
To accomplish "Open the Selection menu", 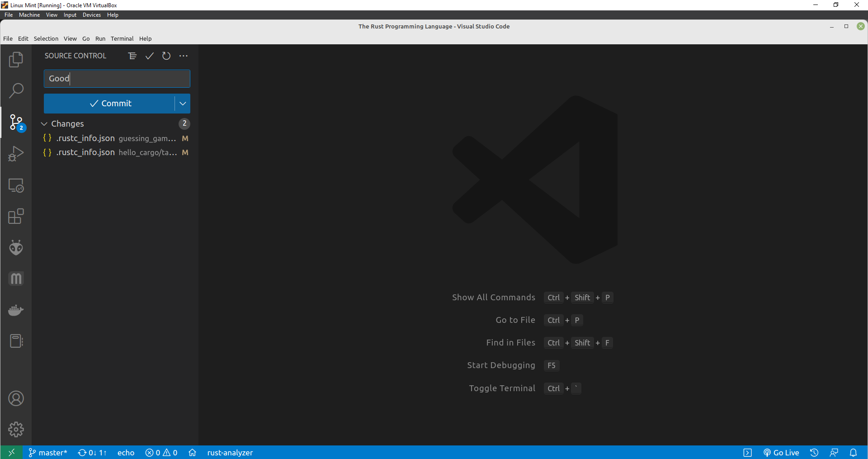I will [46, 38].
